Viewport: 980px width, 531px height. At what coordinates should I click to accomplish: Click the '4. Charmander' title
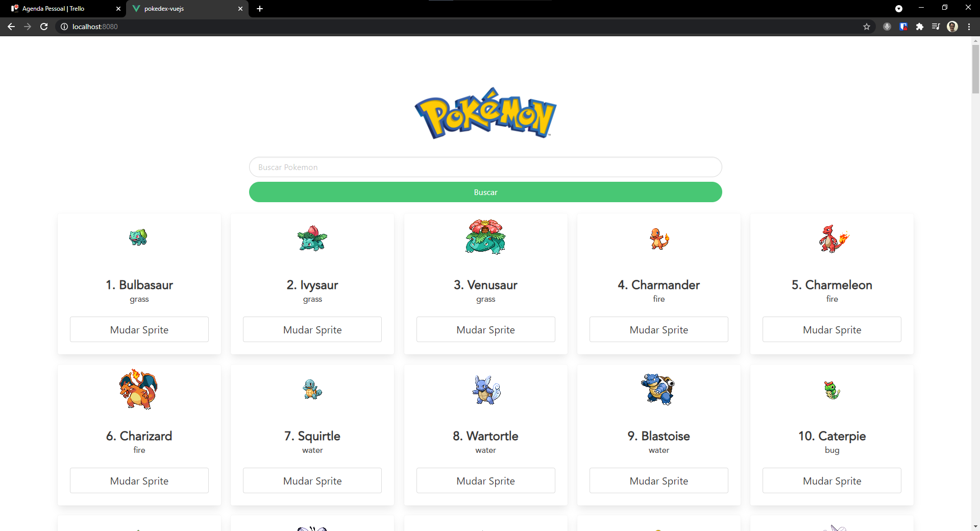[x=659, y=285]
